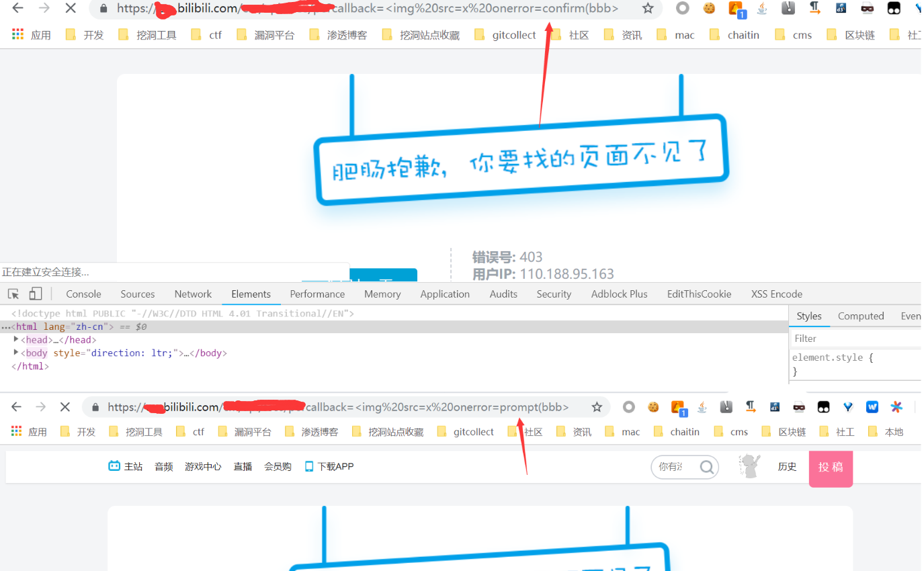The width and height of the screenshot is (924, 571).
Task: Click orange paragraph-mark extension in top browser
Action: coord(814,8)
